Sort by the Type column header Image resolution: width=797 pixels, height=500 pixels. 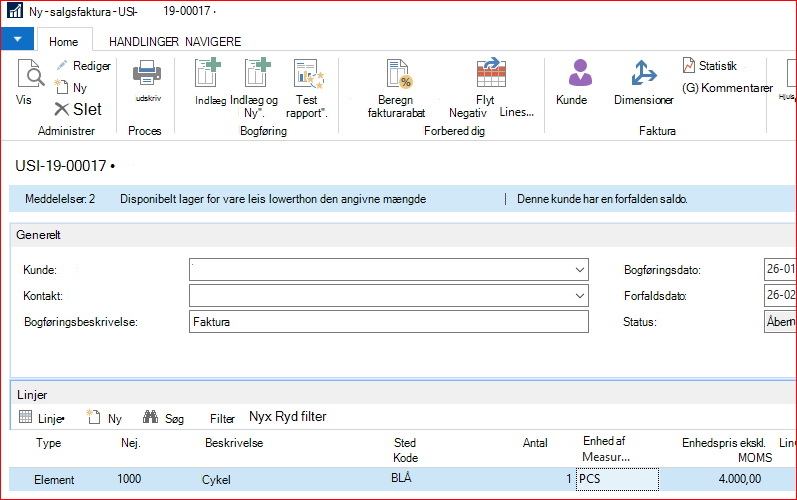click(x=48, y=443)
